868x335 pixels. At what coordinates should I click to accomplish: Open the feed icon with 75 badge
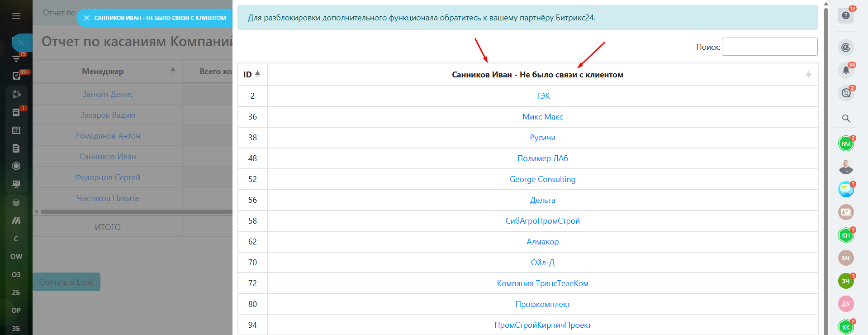[x=16, y=58]
